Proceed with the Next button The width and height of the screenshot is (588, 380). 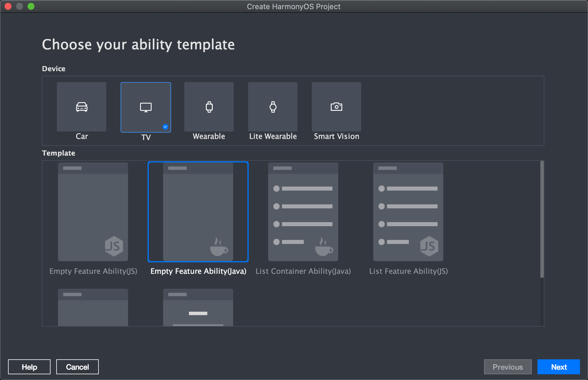(x=559, y=367)
